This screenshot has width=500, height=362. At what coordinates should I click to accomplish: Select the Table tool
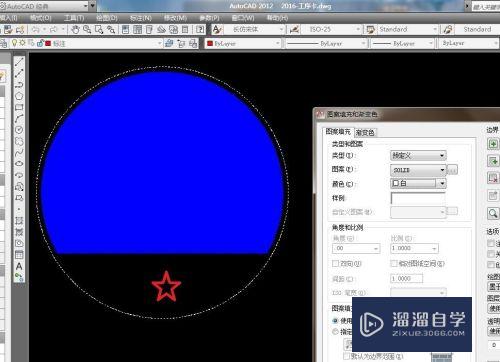(19, 255)
